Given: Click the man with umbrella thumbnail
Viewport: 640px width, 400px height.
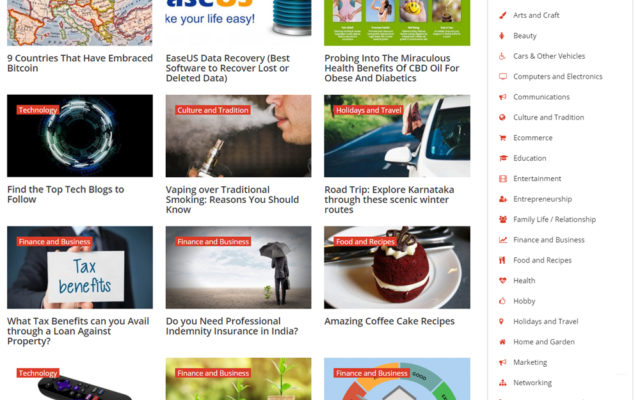Looking at the screenshot, I should [238, 267].
